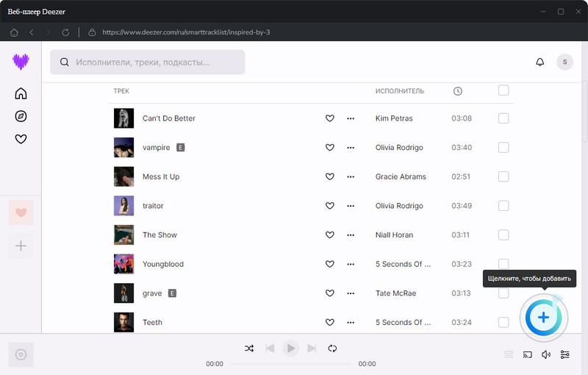This screenshot has width=588, height=375.
Task: Open more options for The Show
Action: (351, 235)
